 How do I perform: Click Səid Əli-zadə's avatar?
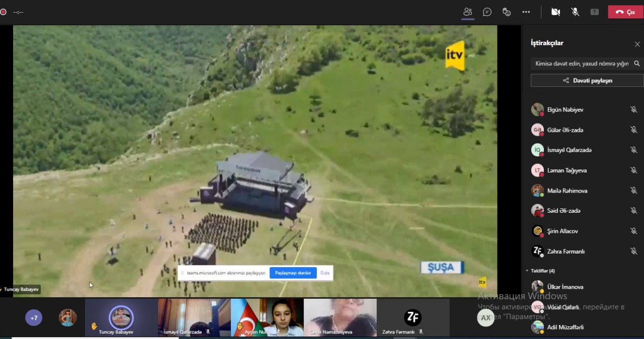(537, 211)
